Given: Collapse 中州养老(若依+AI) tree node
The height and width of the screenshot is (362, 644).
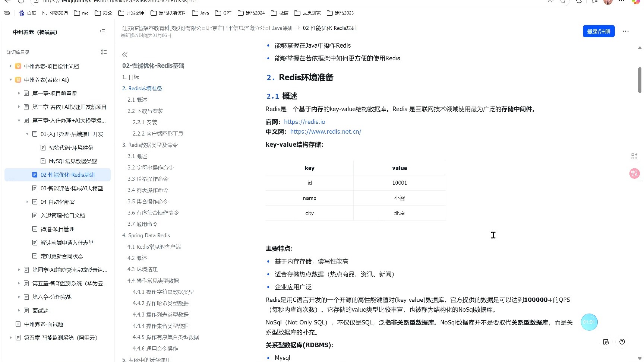Looking at the screenshot, I should click(10, 80).
